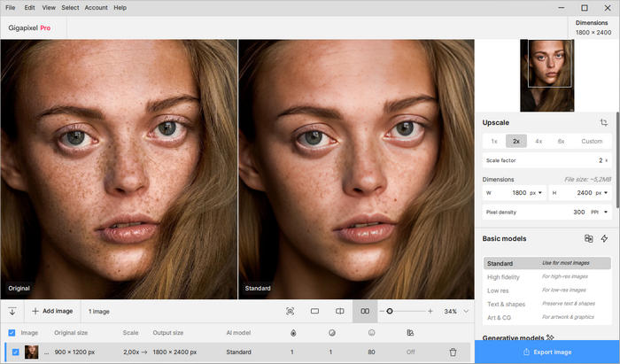620x364 pixels.
Task: Click the Export image button
Action: [546, 352]
